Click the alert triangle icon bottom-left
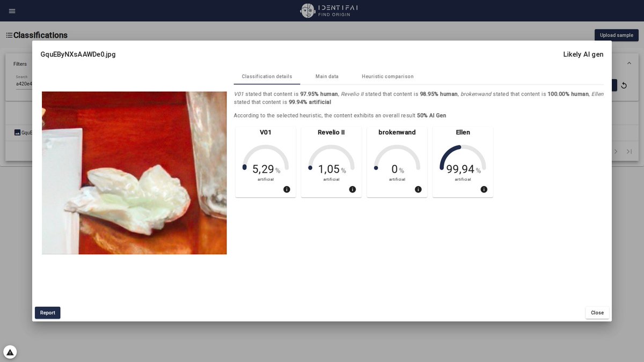 point(9,351)
